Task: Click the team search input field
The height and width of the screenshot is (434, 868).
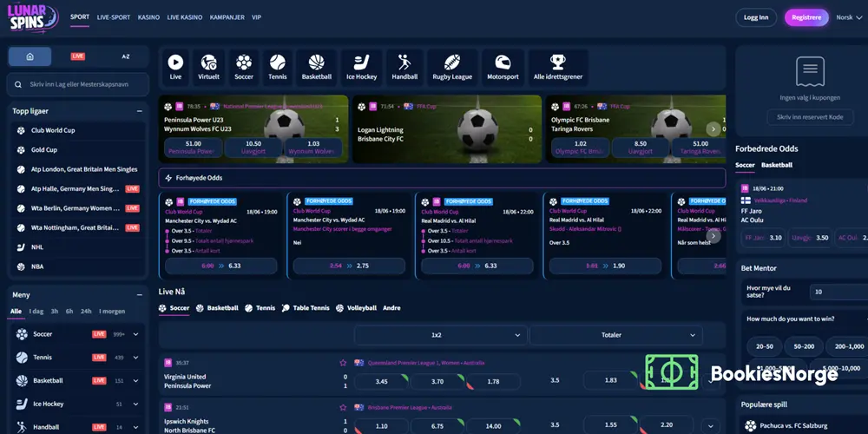Action: pos(78,85)
